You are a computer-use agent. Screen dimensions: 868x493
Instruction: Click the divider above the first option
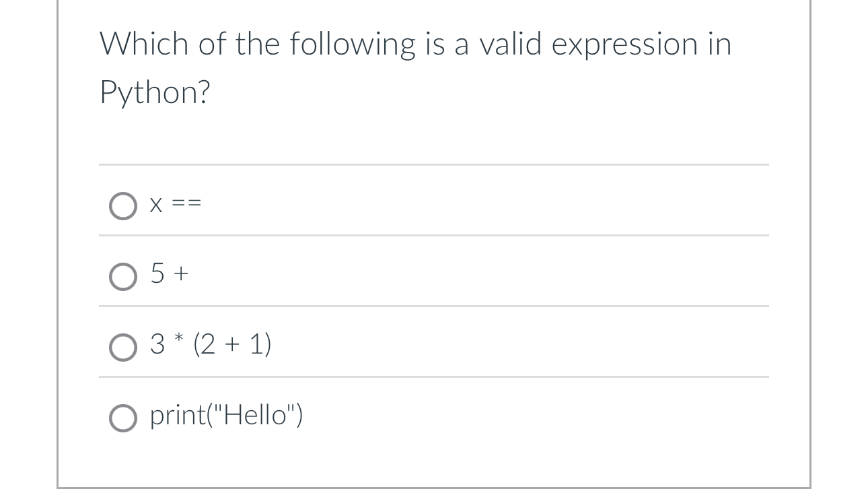pyautogui.click(x=434, y=165)
